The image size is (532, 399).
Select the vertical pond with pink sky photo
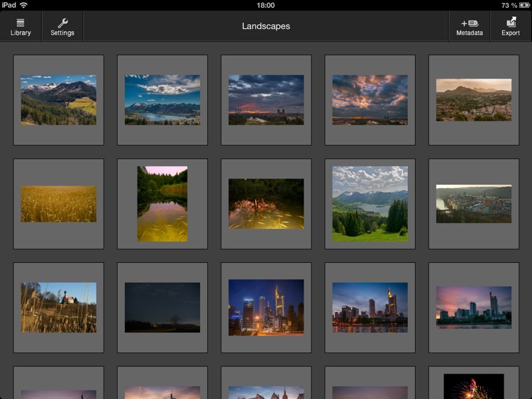pyautogui.click(x=162, y=203)
